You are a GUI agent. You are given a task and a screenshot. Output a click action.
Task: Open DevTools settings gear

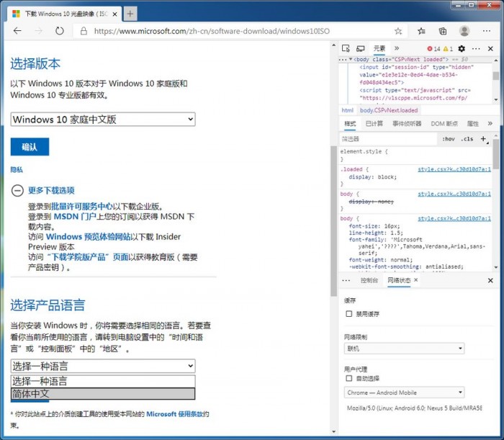[462, 49]
